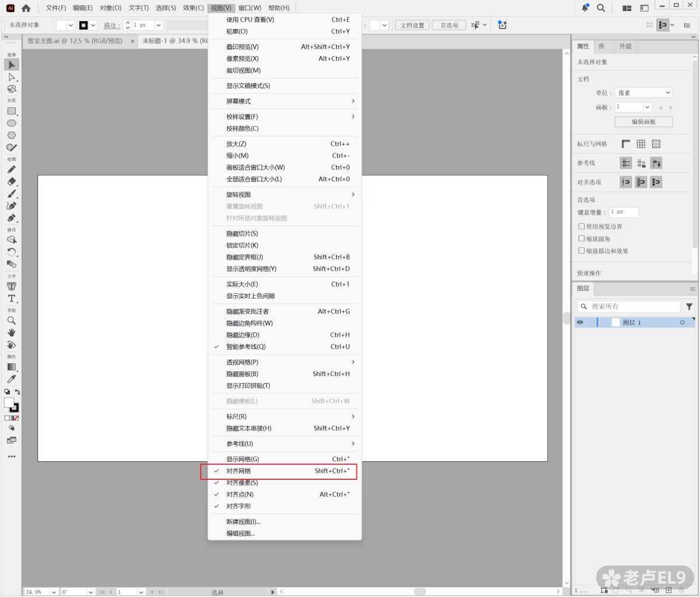Toggle visibility eye of 图层 1
The width and height of the screenshot is (700, 597).
(x=580, y=322)
